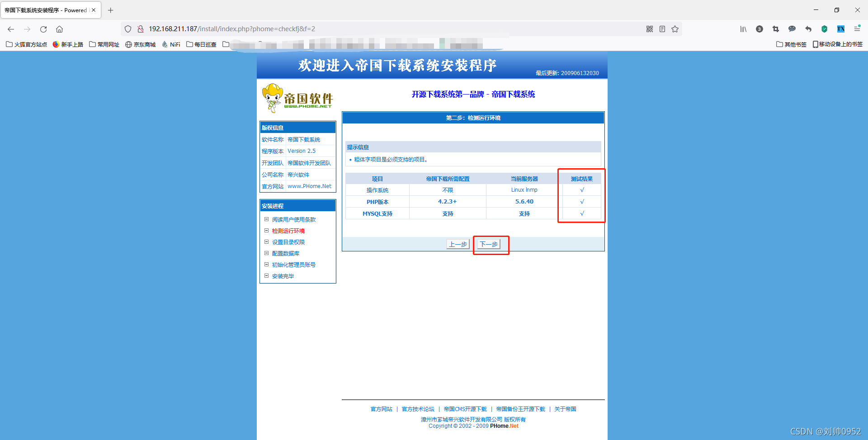This screenshot has height=440, width=868.
Task: Click box icon beside 安装完毕
Action: tap(267, 276)
